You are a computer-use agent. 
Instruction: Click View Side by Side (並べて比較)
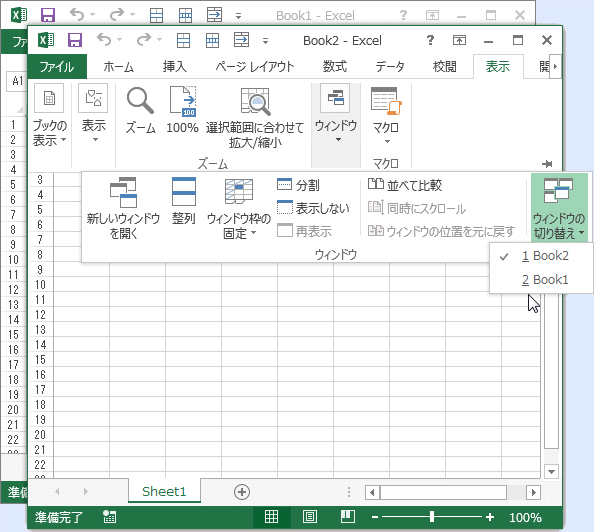405,185
